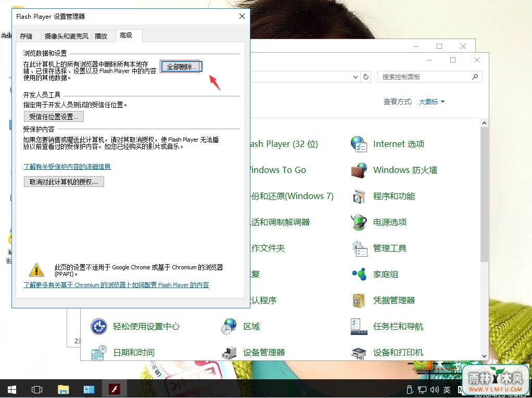532x398 pixels.
Task: Open the 管理工具 icon
Action: coord(359,248)
